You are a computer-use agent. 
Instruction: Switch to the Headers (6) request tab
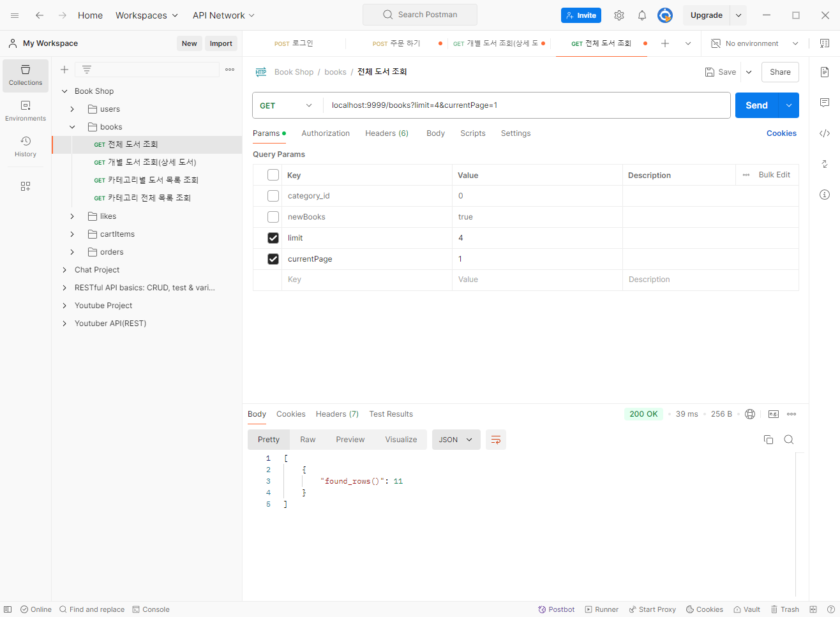[x=387, y=133]
